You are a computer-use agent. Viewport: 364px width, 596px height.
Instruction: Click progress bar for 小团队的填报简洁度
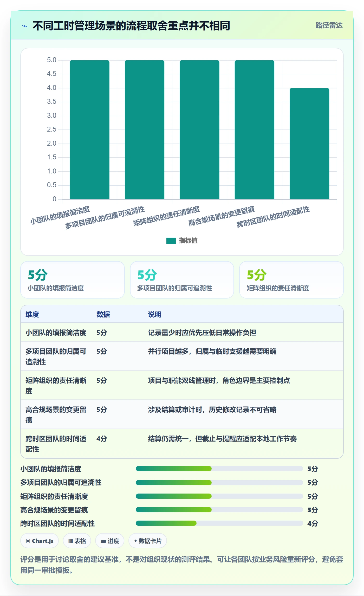coord(219,469)
